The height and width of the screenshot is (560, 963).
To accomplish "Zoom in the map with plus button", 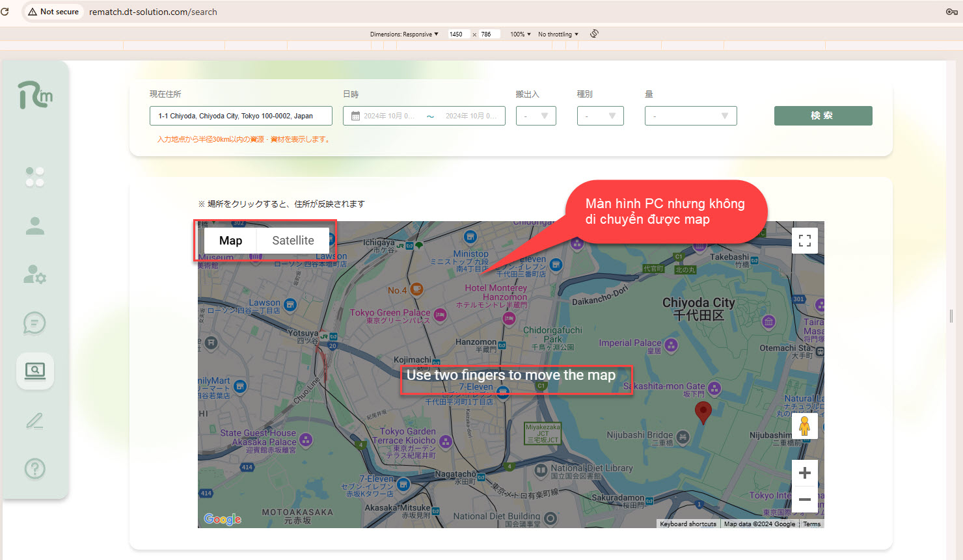I will click(805, 473).
